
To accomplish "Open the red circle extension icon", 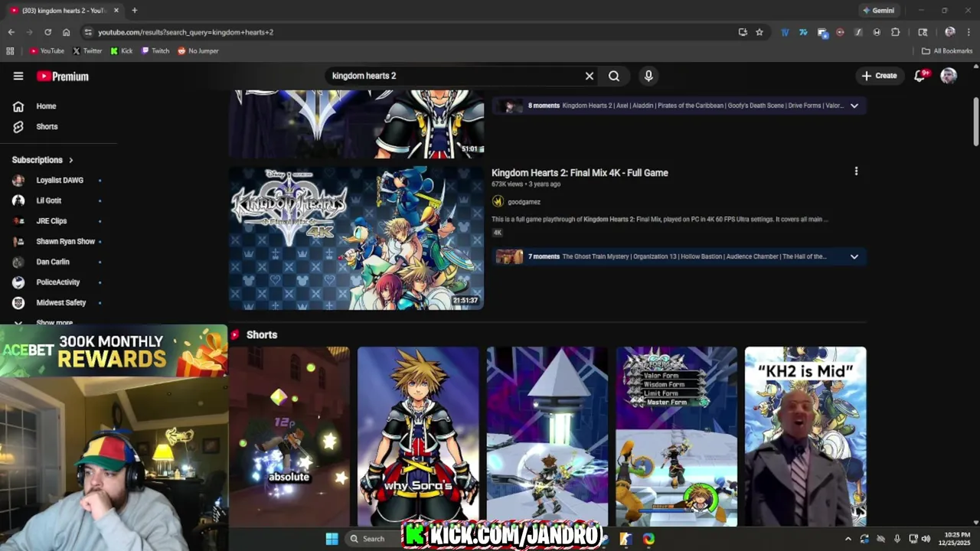I will [840, 32].
